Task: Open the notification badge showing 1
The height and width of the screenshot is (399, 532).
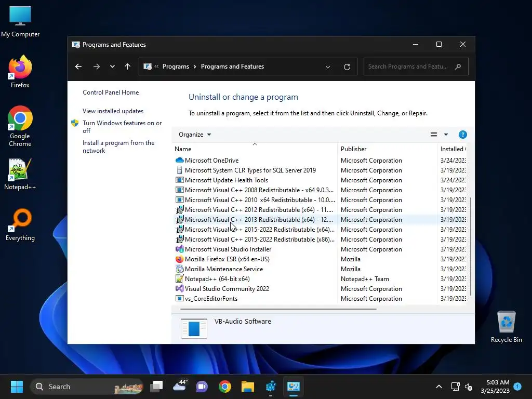Action: click(x=517, y=386)
